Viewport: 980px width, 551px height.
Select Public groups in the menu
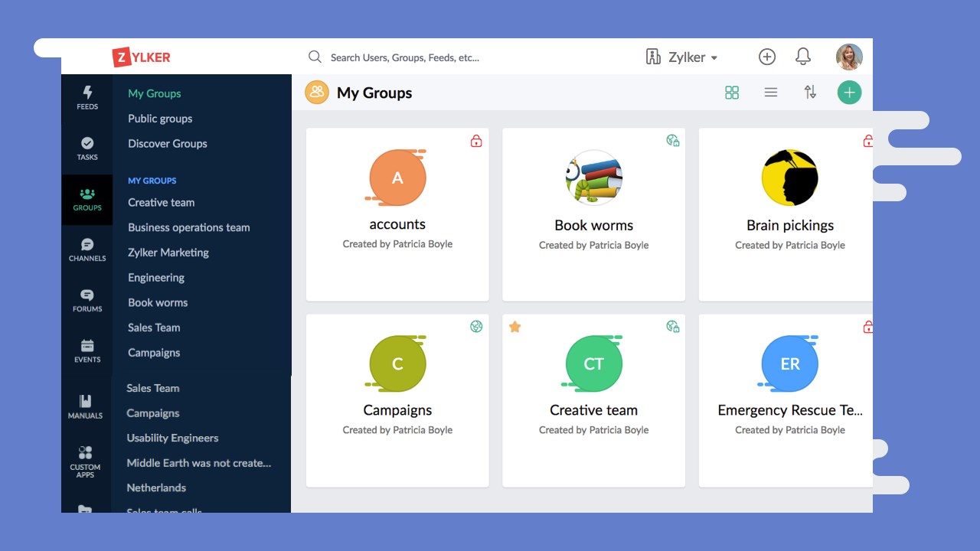(160, 119)
